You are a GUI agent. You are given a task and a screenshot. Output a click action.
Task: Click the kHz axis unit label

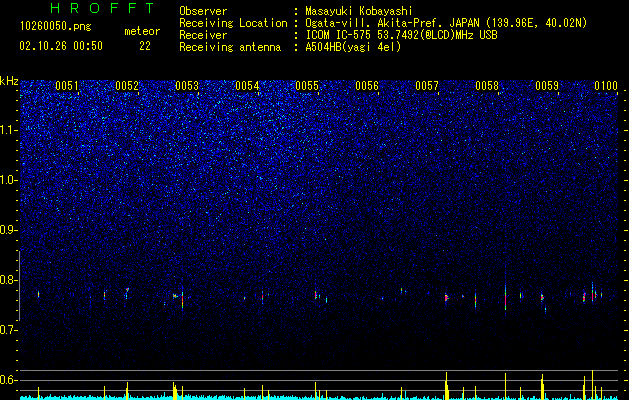[9, 81]
